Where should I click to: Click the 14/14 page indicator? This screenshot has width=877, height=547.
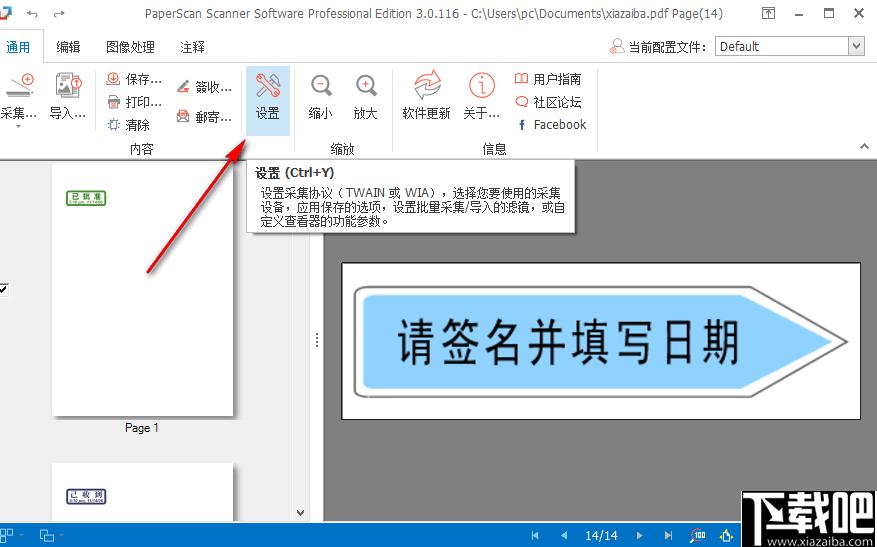pos(601,535)
